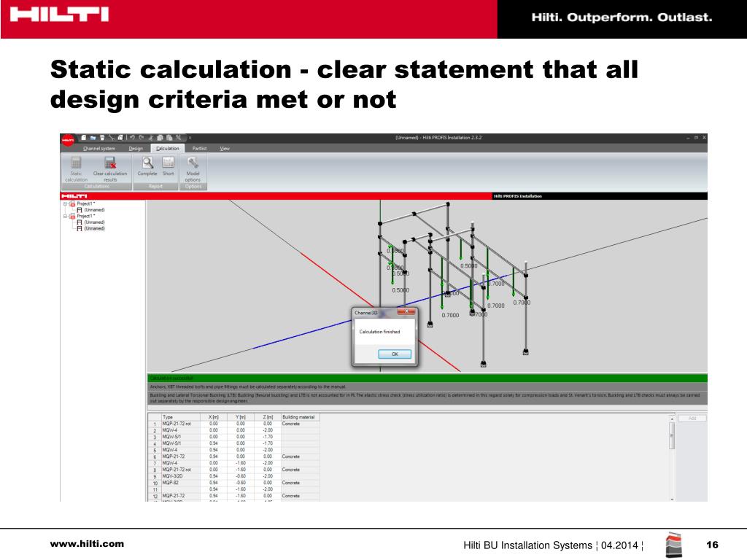The height and width of the screenshot is (560, 747).
Task: Click the table vertical scrollbar thumb
Action: point(672,436)
